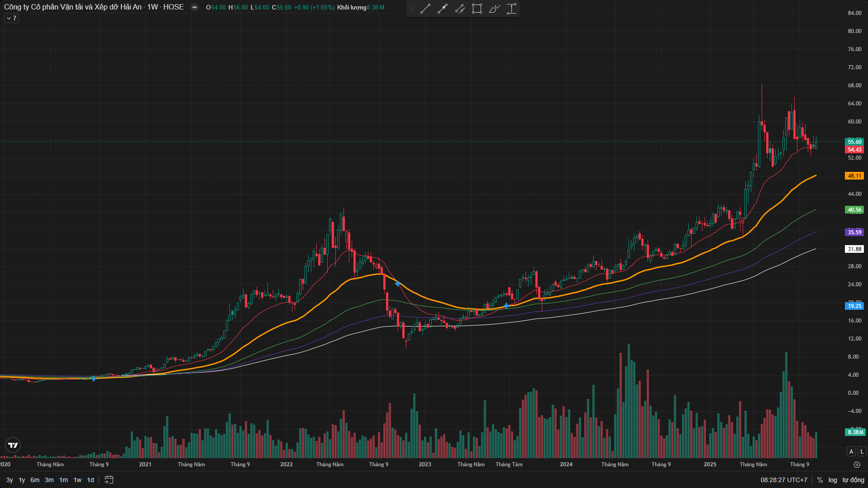
Task: Toggle the log scale option in bottom bar
Action: tap(833, 480)
